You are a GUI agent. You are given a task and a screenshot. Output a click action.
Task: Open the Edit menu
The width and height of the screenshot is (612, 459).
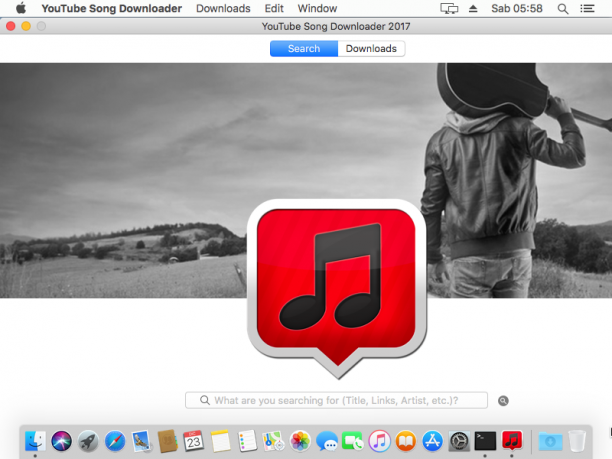click(274, 9)
